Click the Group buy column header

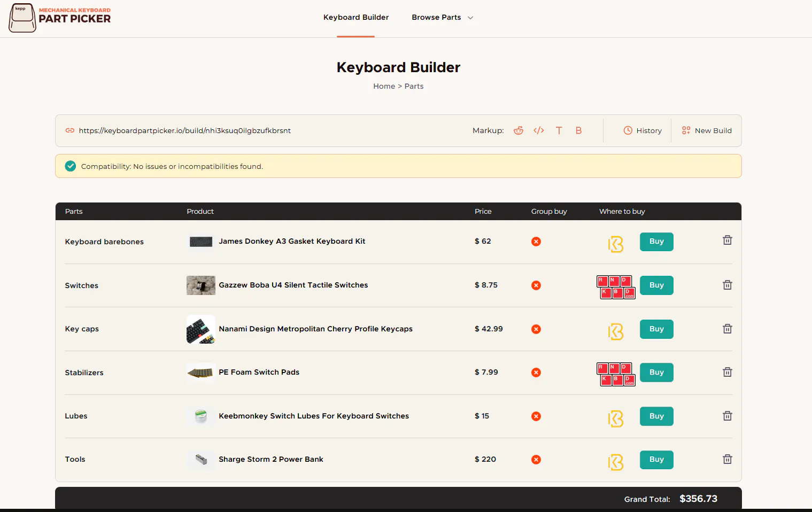(549, 211)
